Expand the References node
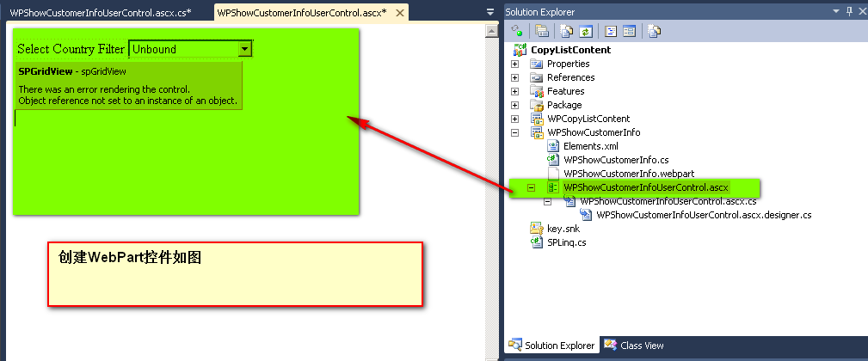The image size is (868, 361). click(514, 77)
